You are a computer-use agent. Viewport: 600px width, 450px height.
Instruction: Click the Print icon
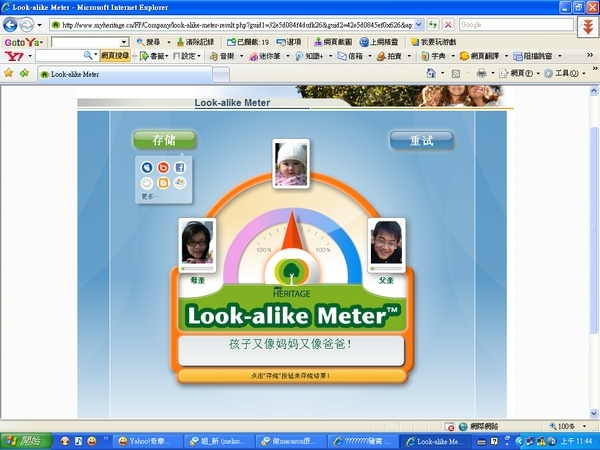[481, 73]
